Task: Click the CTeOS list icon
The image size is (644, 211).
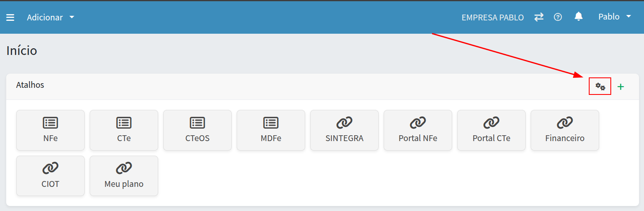Action: 197,123
